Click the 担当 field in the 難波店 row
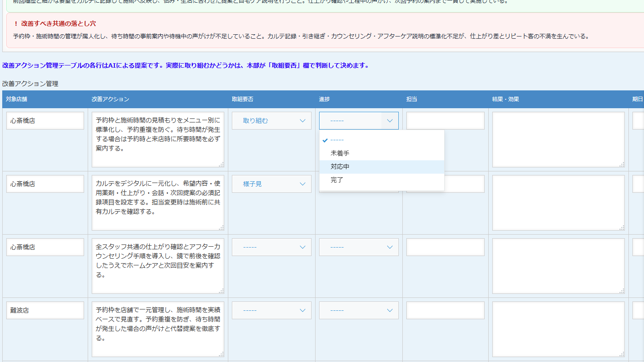Image resolution: width=644 pixels, height=362 pixels. click(446, 310)
